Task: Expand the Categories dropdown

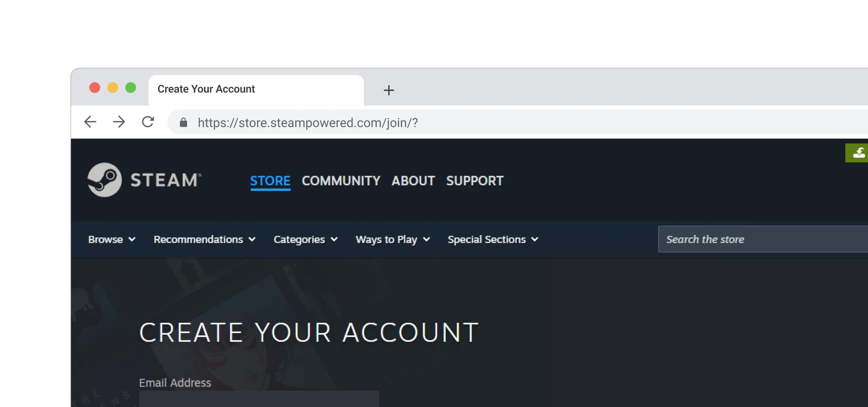Action: click(x=305, y=239)
